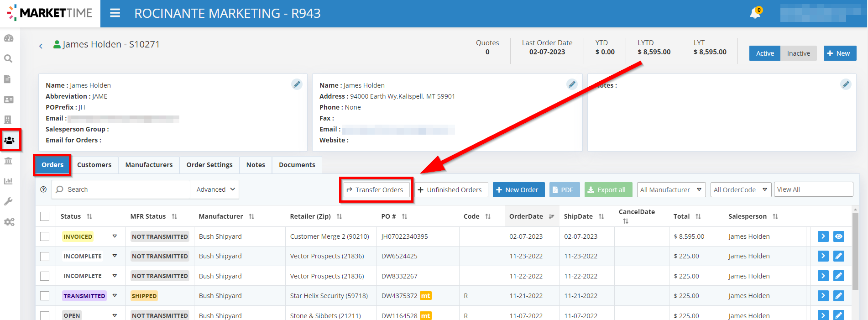Screen dimensions: 868x320
Task: Click the PDF button
Action: coord(565,189)
